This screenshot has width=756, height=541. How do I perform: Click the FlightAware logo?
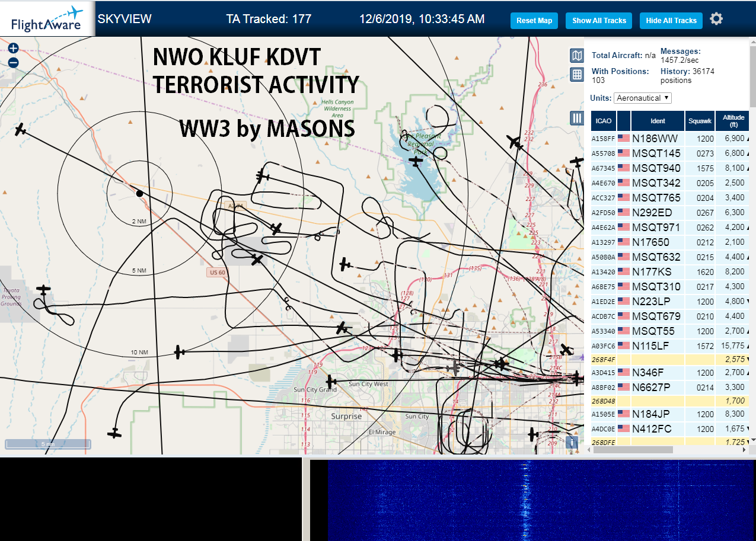pyautogui.click(x=47, y=19)
